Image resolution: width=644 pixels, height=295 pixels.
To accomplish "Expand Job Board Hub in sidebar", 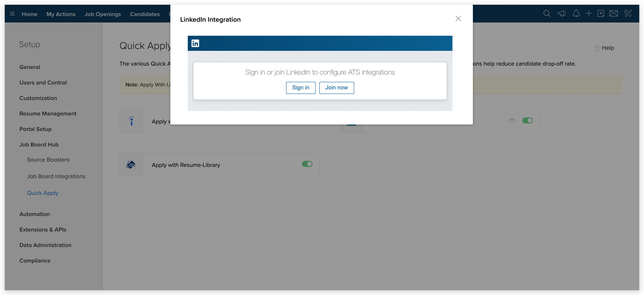I will pyautogui.click(x=39, y=145).
